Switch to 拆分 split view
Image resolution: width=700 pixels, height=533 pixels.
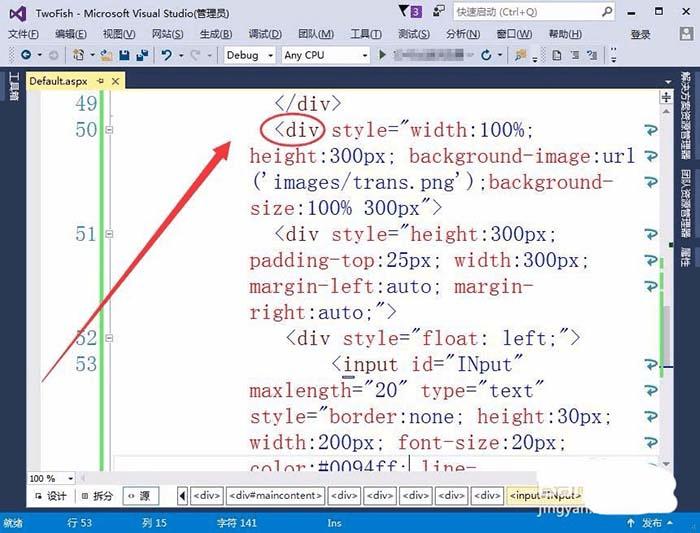coord(97,496)
